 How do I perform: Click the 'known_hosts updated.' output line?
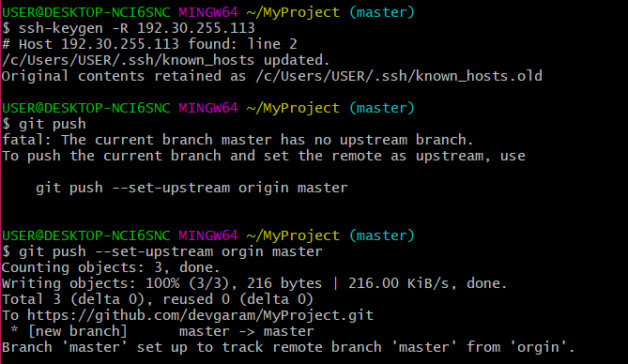point(165,60)
